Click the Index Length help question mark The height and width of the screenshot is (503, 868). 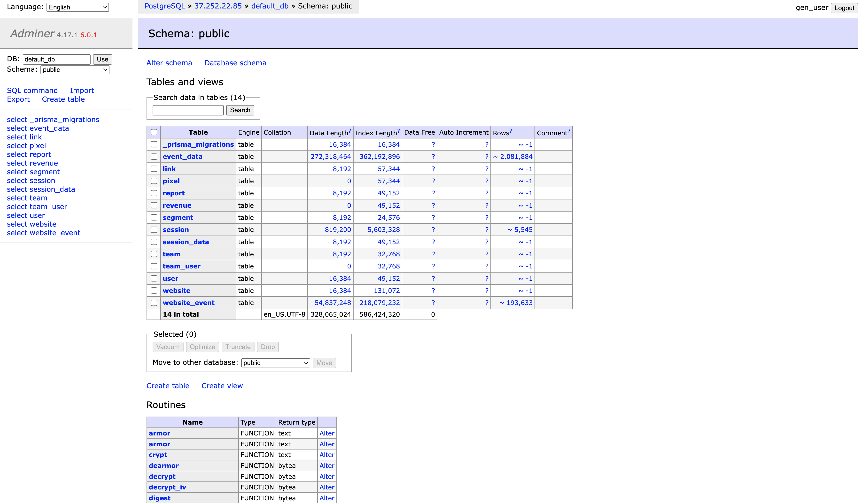[x=399, y=130]
